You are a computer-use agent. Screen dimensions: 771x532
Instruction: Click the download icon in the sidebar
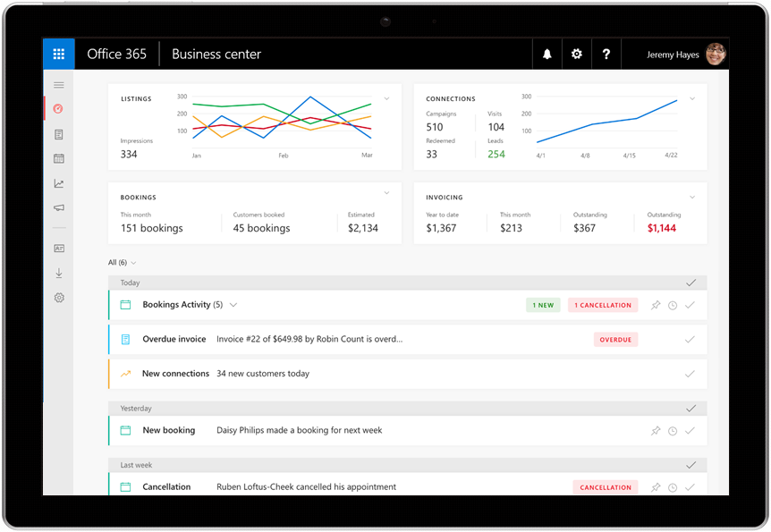click(59, 273)
